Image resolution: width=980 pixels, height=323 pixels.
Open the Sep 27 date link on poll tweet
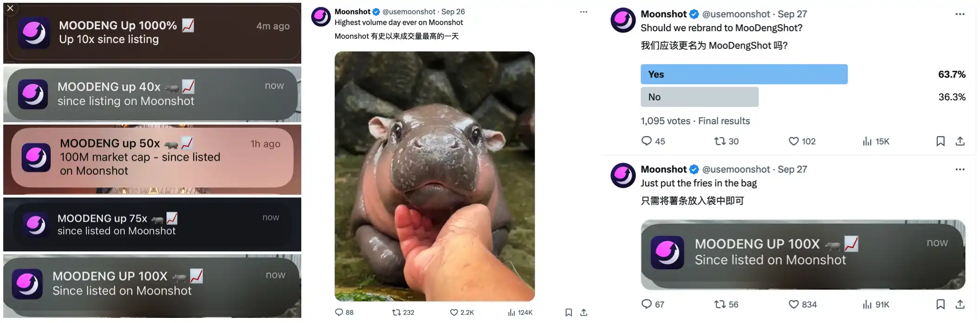792,14
